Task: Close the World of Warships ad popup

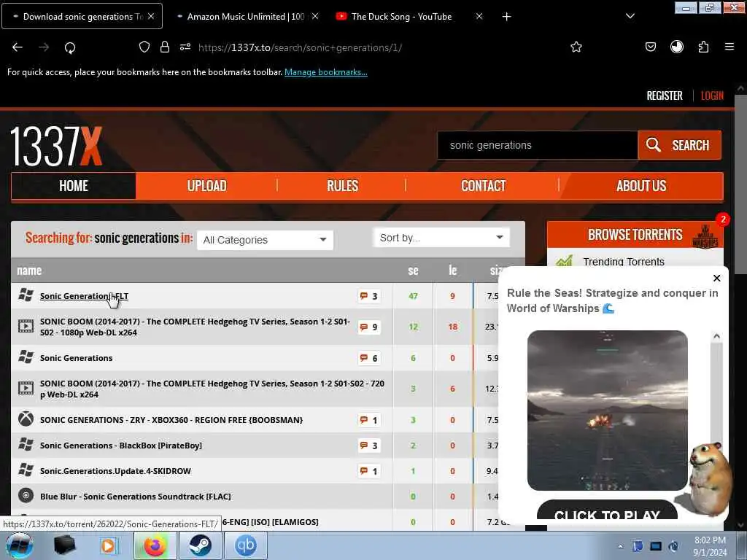Action: click(x=716, y=278)
